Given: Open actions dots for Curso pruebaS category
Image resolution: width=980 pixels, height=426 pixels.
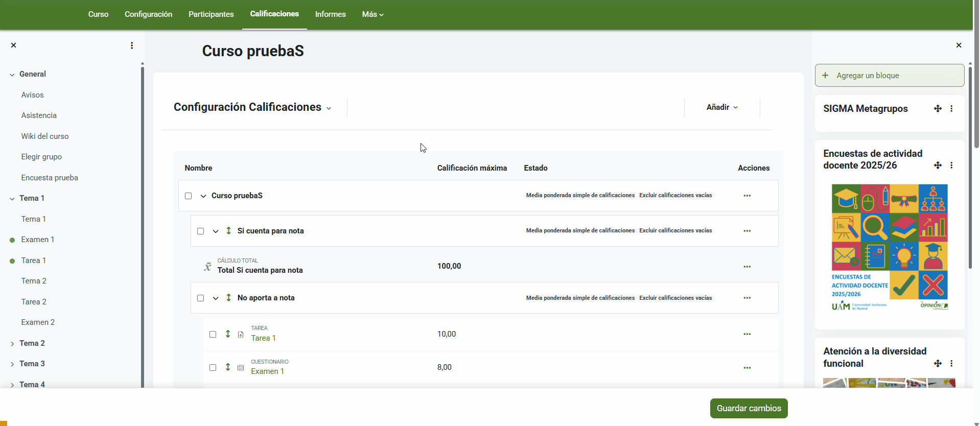Looking at the screenshot, I should tap(747, 196).
